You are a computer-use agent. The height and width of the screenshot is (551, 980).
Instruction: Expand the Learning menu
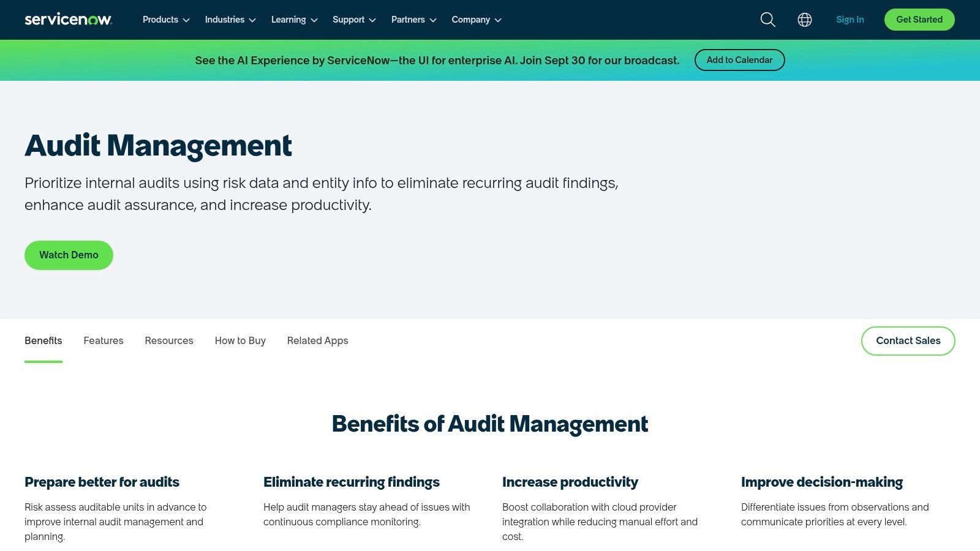(x=295, y=20)
